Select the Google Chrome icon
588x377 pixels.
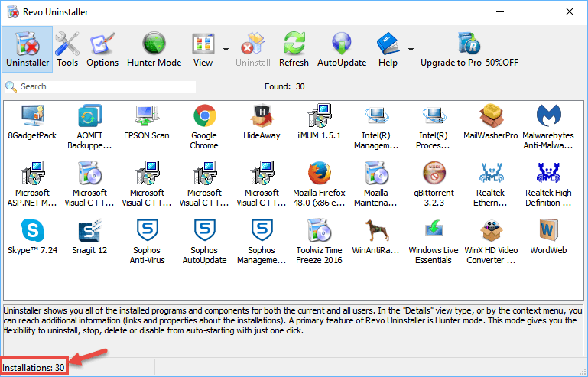pyautogui.click(x=204, y=115)
